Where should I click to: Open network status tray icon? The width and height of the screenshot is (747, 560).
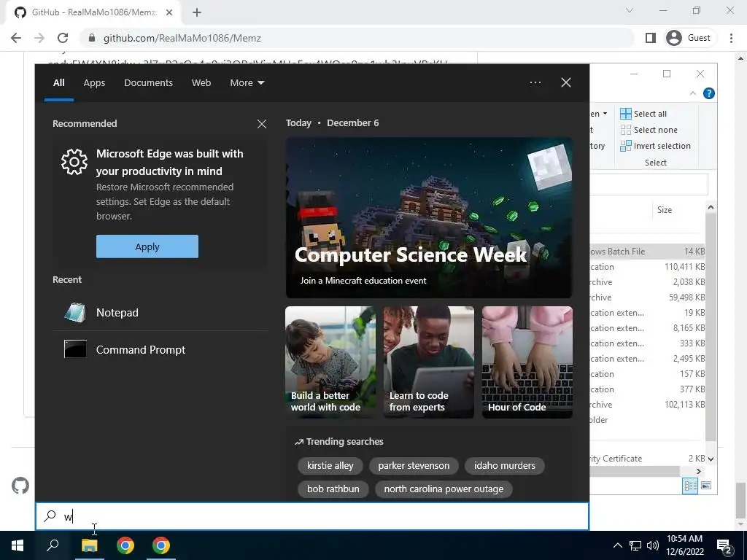635,545
